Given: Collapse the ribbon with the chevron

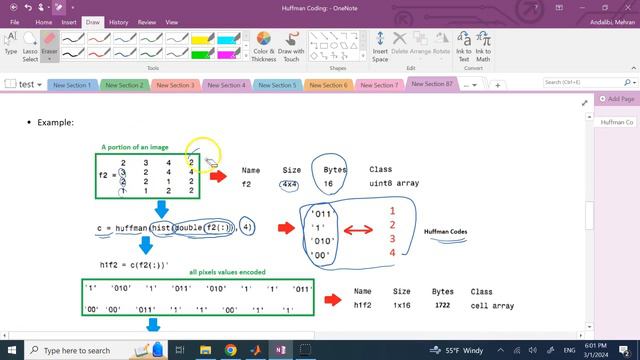Looking at the screenshot, I should click(633, 68).
